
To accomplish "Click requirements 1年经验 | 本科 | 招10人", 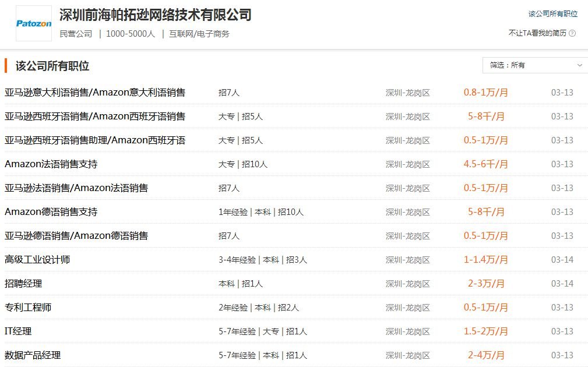I will [x=261, y=212].
